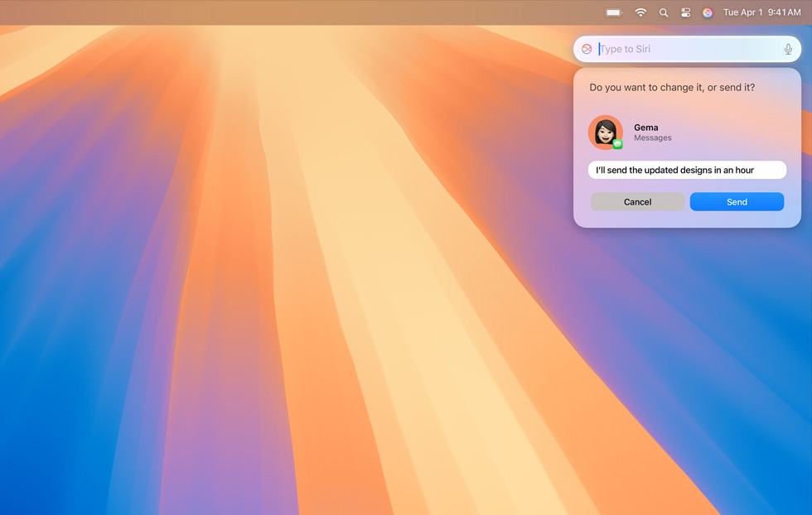Click Gema's Memoji avatar
Screen dimensions: 812x515
[x=605, y=132]
